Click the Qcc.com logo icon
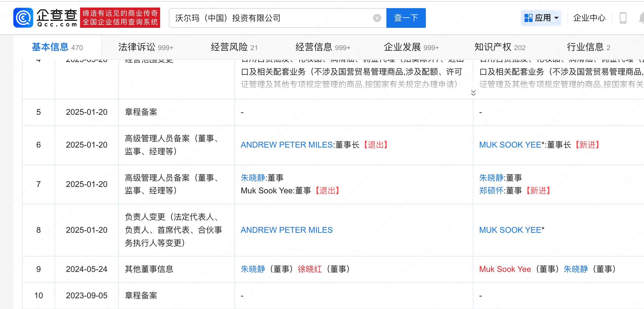This screenshot has height=309, width=644. [23, 18]
